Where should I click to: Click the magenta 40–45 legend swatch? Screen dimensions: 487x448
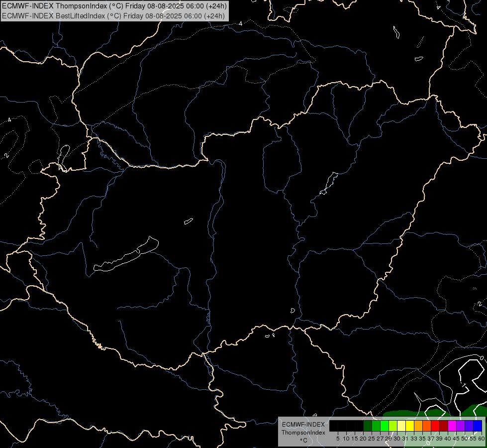click(x=452, y=426)
